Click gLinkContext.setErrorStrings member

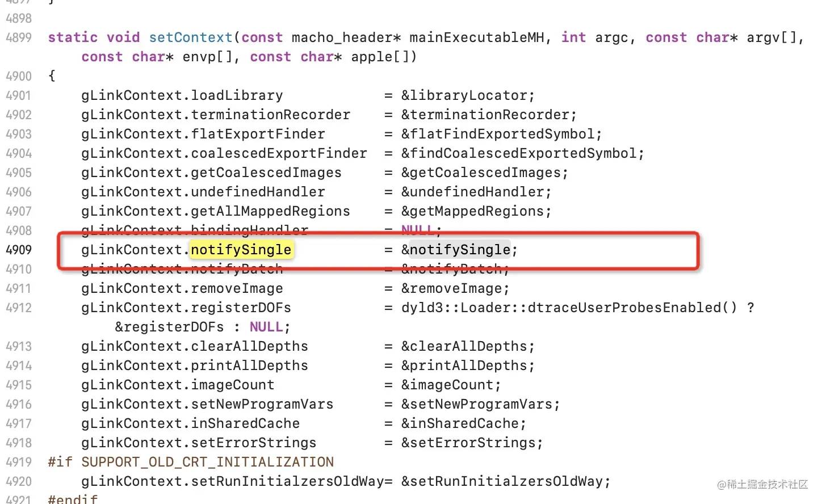[x=199, y=443]
